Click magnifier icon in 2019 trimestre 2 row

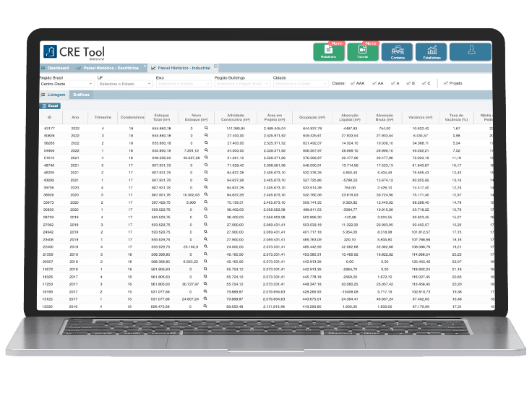click(205, 232)
